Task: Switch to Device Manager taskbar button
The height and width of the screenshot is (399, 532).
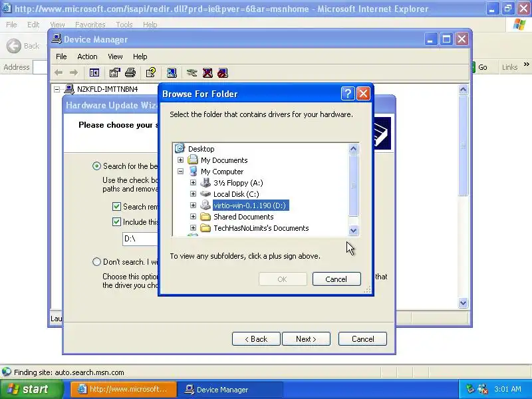Action: [230, 389]
